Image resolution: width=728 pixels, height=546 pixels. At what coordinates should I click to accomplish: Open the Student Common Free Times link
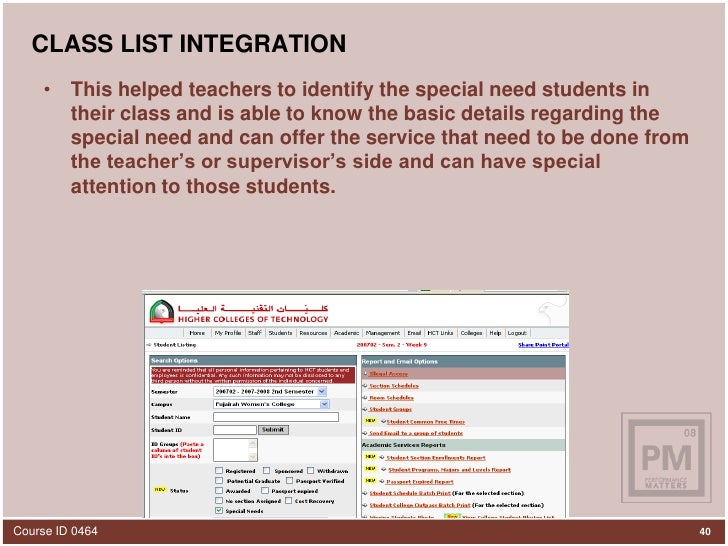point(426,422)
